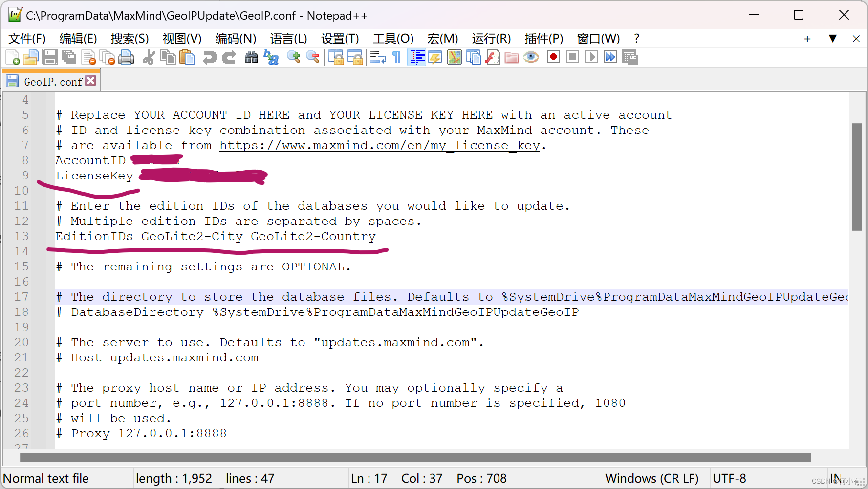The image size is (868, 489).
Task: Zoom out with the magnifier minus icon
Action: [313, 58]
